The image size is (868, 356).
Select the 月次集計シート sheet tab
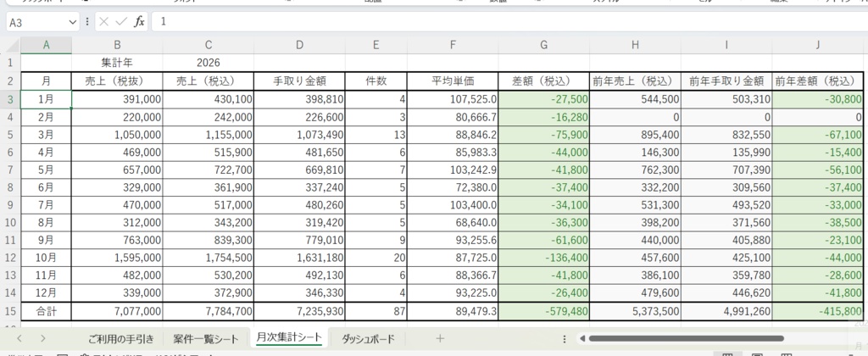(288, 337)
